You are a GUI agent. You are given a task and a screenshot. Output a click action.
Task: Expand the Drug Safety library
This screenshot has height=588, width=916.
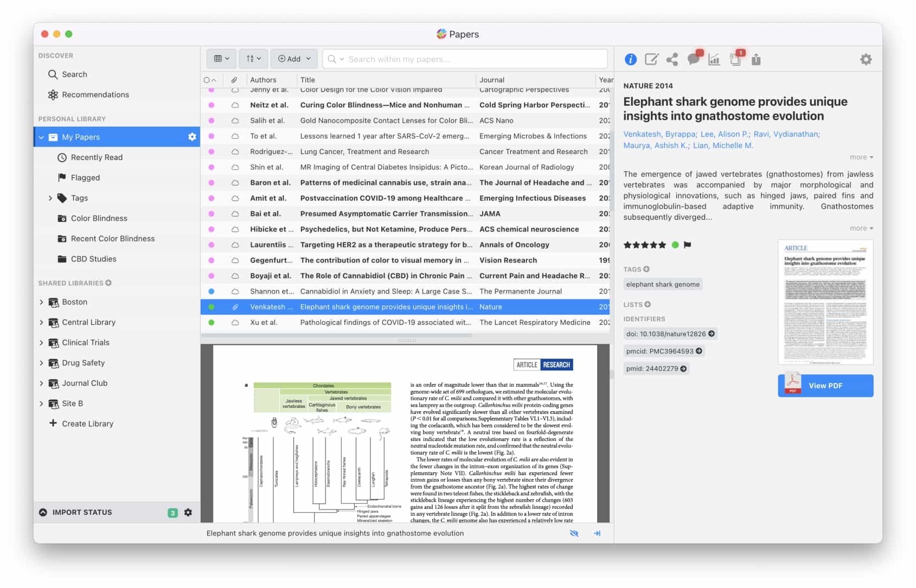pos(41,363)
